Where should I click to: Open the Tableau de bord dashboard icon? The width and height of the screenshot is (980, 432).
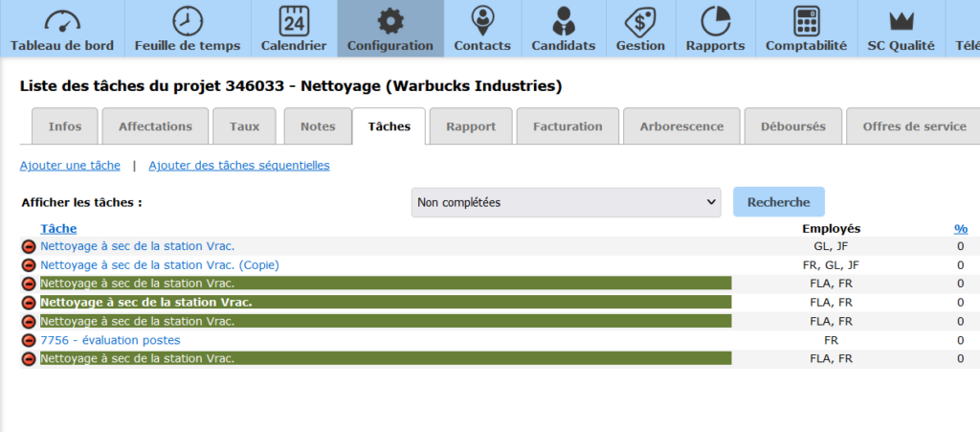[x=62, y=21]
